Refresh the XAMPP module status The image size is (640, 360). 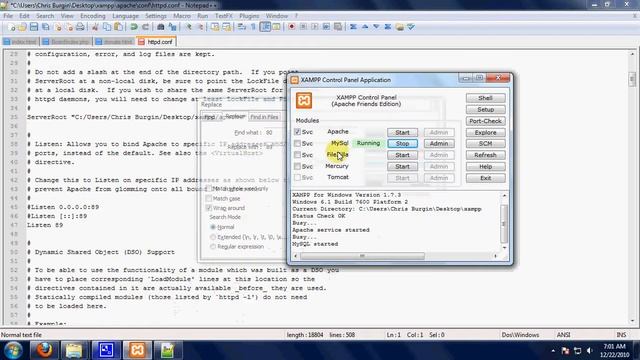point(485,155)
